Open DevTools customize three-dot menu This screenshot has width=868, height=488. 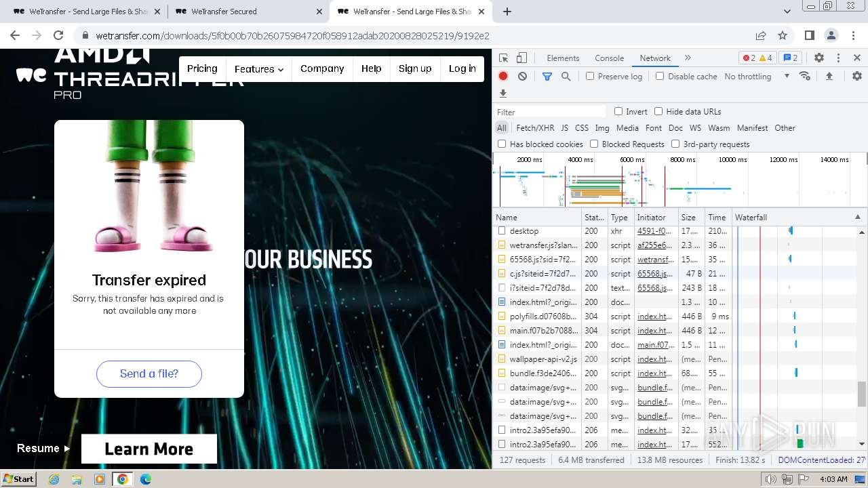[838, 58]
